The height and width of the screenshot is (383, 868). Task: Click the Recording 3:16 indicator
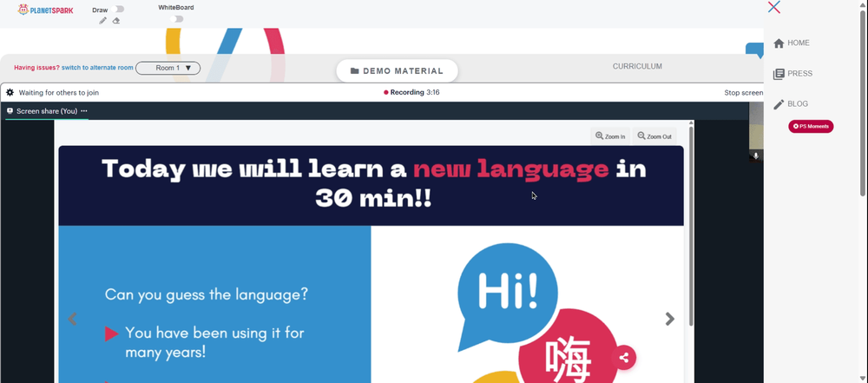[411, 93]
